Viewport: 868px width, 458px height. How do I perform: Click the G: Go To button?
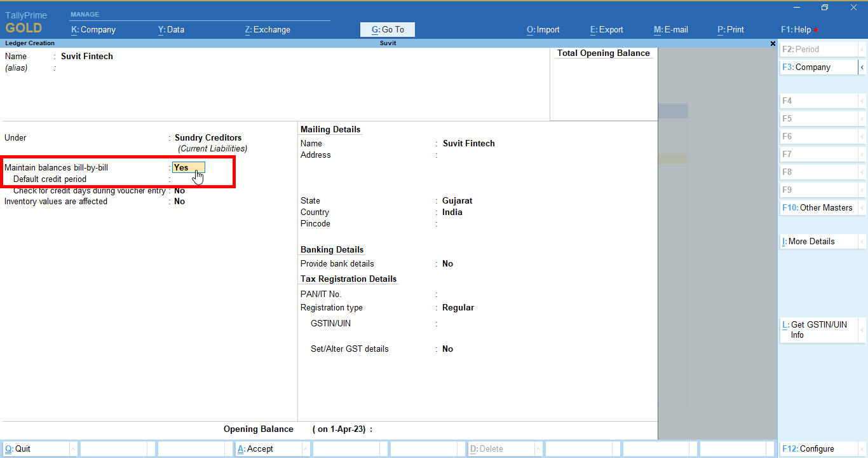pyautogui.click(x=388, y=29)
